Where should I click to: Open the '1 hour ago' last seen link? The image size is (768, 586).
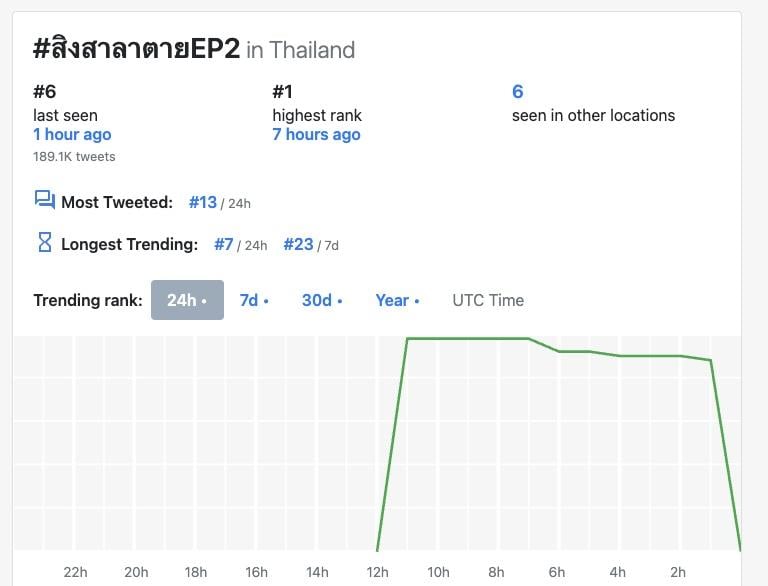(72, 135)
